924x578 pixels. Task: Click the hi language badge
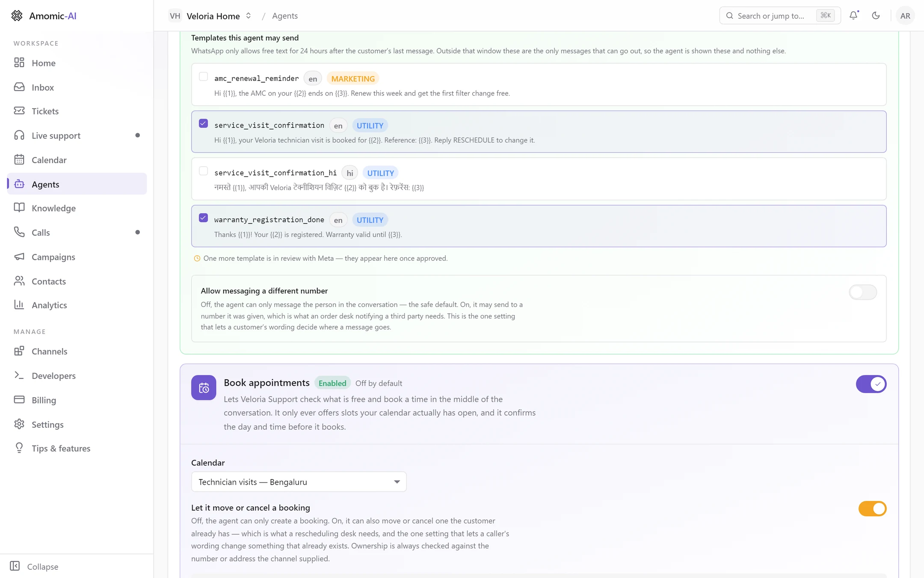pos(349,173)
